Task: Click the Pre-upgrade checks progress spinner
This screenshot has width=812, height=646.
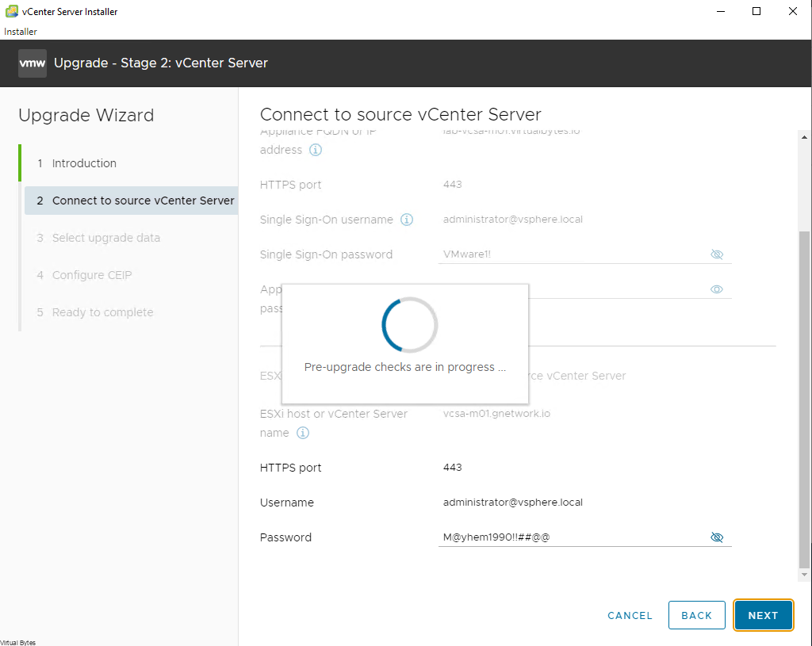Action: tap(410, 325)
